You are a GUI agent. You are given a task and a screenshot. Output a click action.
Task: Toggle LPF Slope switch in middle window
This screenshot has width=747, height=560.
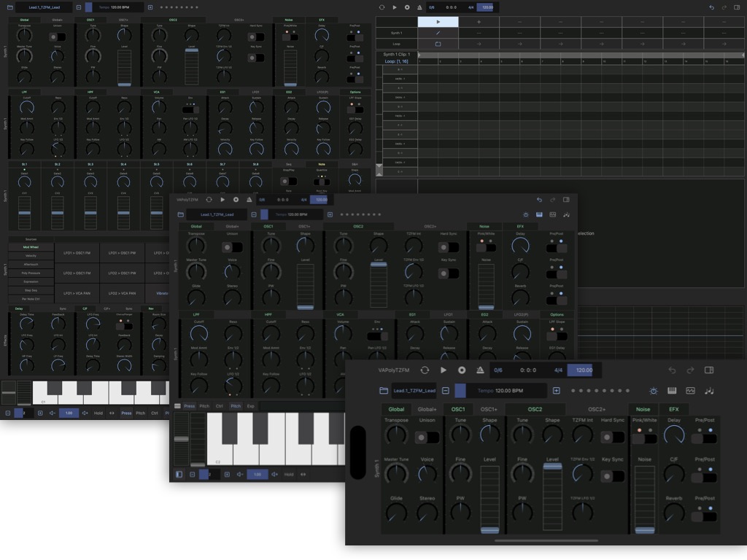pos(557,336)
